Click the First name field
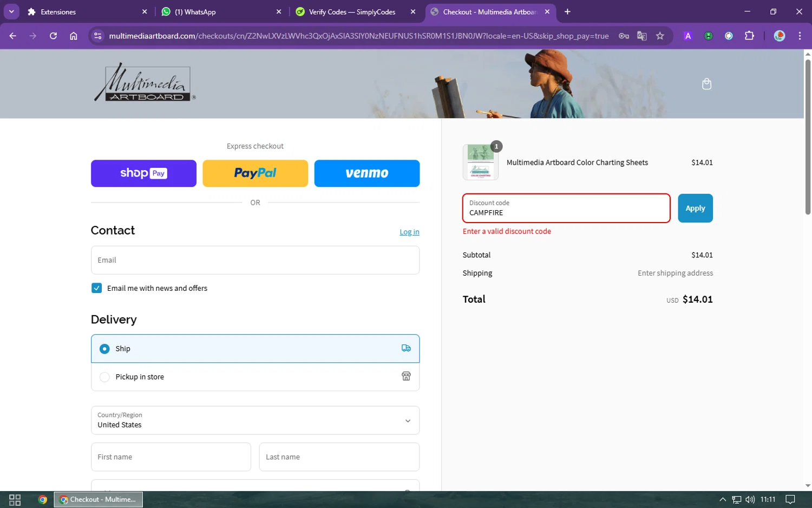 [171, 457]
